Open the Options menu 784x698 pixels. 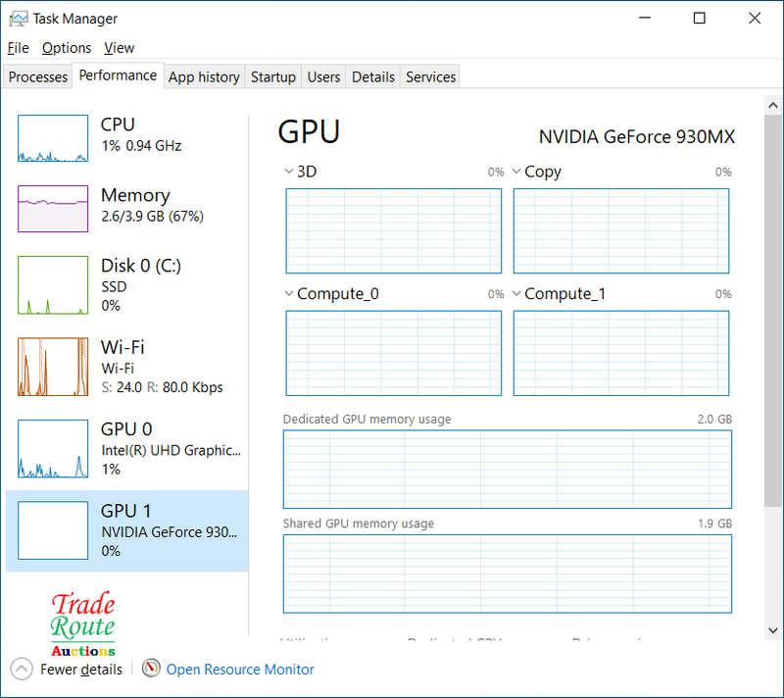(67, 48)
